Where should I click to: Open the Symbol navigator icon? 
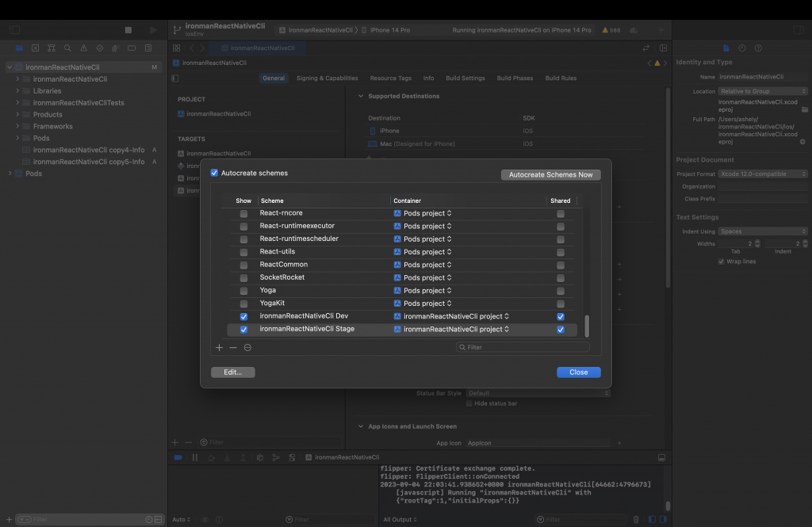[x=52, y=48]
